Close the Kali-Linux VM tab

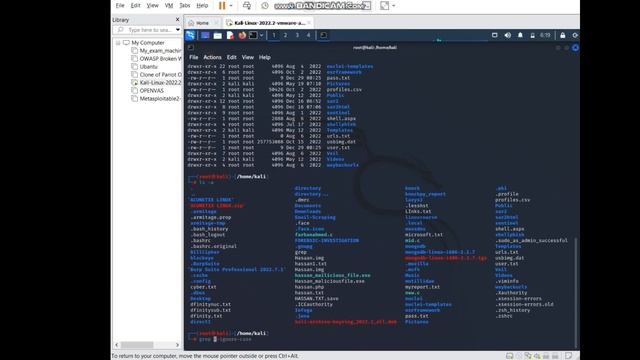pos(309,23)
